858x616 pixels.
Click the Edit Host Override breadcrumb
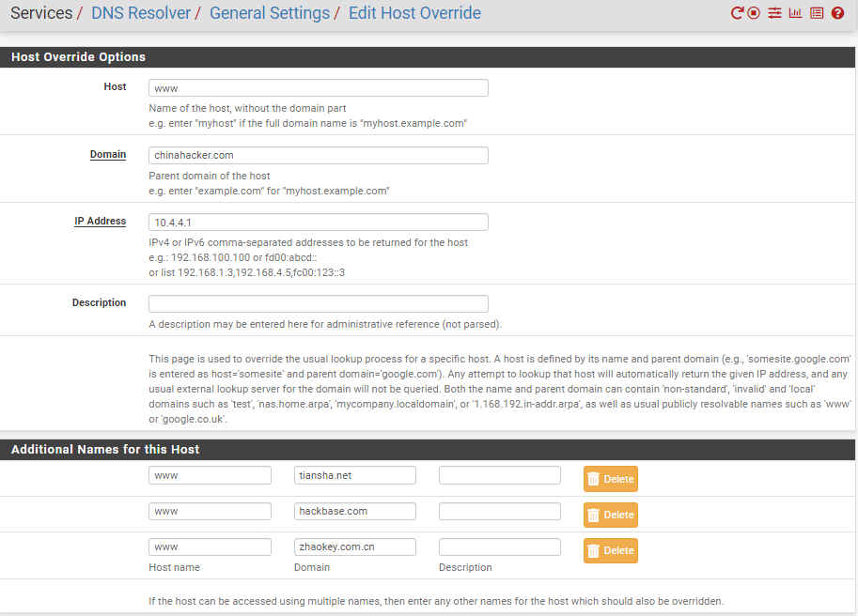[x=414, y=13]
